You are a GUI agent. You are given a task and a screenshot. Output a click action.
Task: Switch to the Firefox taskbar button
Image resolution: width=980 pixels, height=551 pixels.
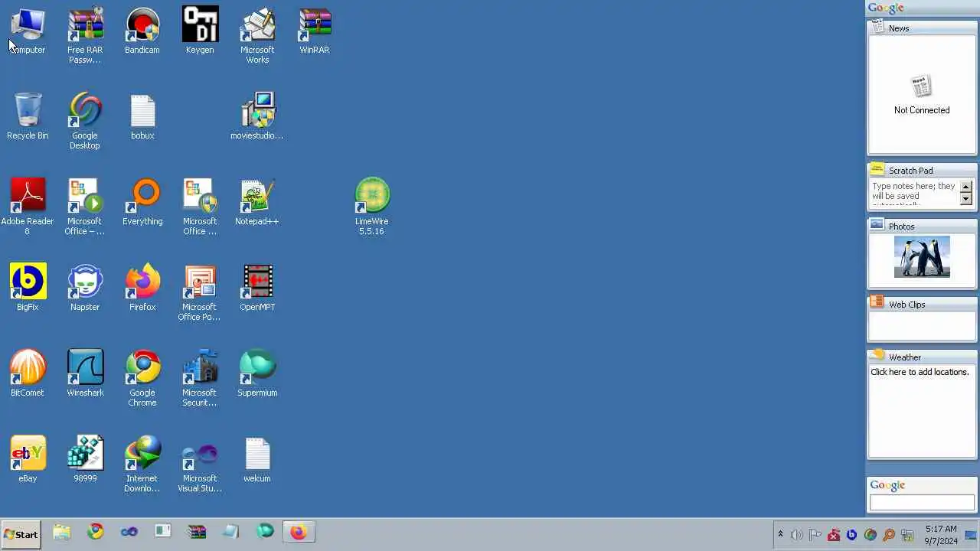pos(299,532)
